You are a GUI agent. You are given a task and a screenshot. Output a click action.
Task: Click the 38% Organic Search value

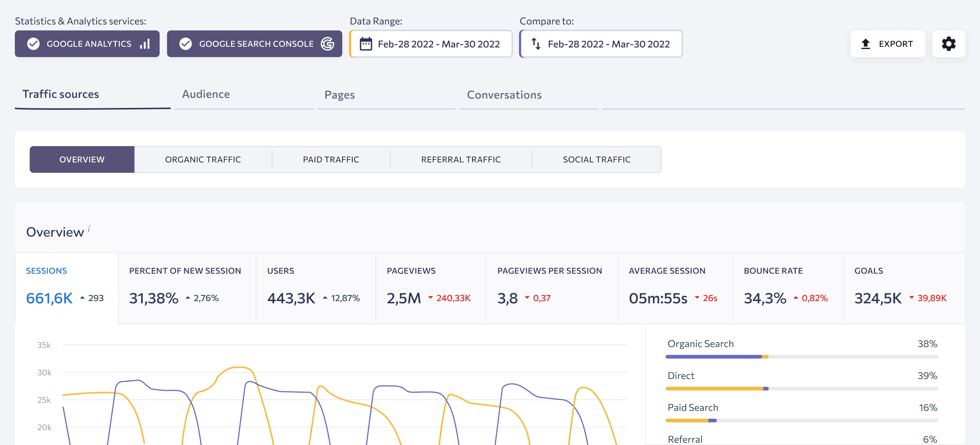(x=927, y=343)
